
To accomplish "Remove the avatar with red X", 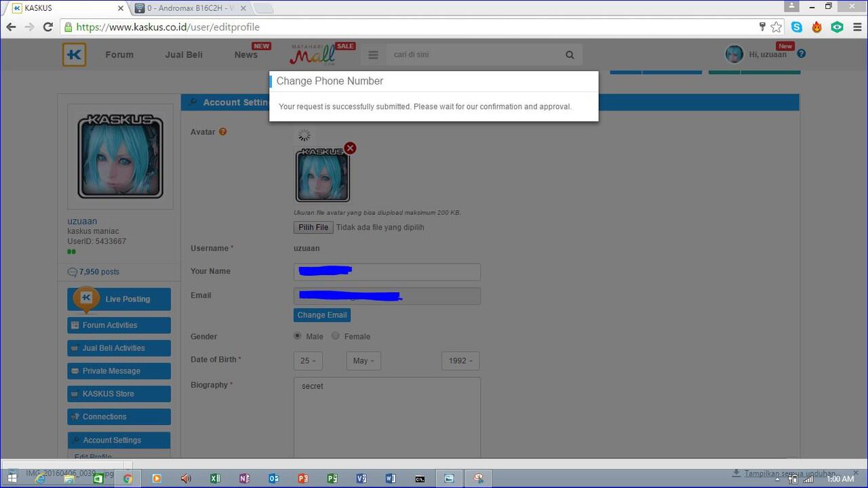I will click(x=350, y=148).
